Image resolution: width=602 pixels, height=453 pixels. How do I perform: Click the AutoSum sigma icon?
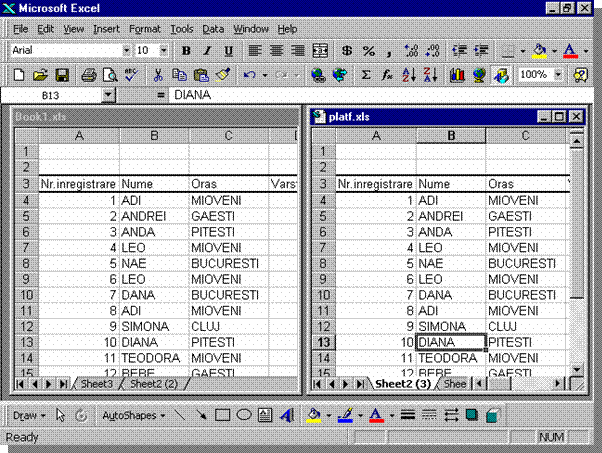(x=366, y=75)
